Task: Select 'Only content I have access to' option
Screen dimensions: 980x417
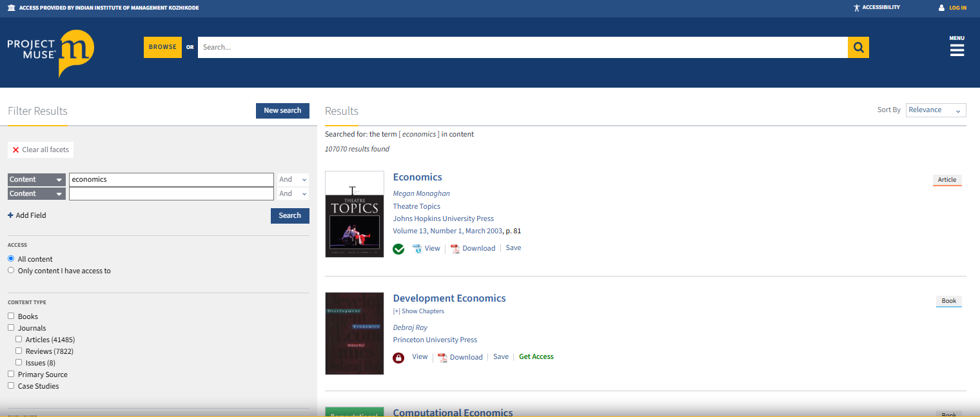Action: tap(11, 271)
